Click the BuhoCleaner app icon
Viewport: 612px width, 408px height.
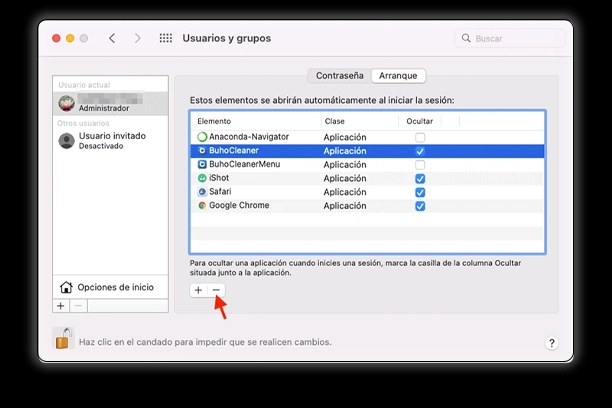(x=202, y=151)
